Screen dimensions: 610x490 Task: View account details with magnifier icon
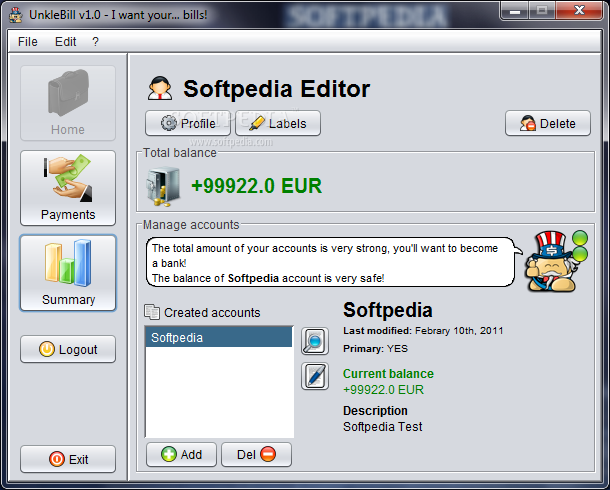[315, 341]
